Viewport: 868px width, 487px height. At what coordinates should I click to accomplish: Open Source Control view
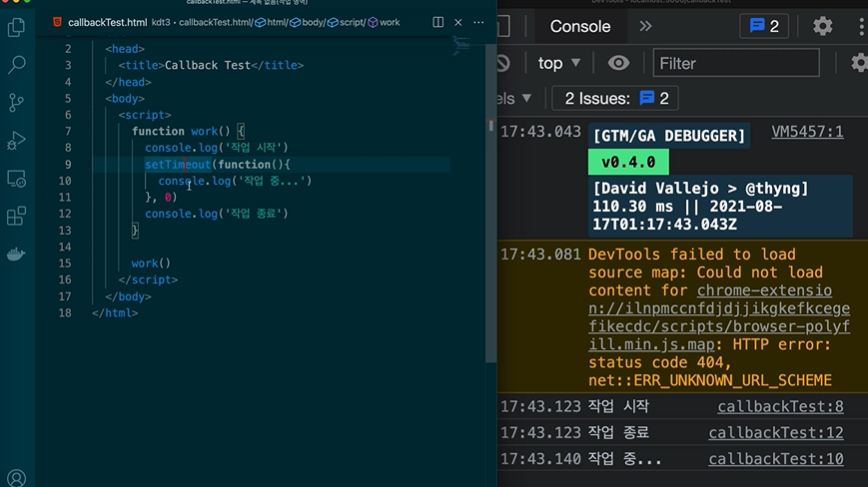tap(17, 102)
